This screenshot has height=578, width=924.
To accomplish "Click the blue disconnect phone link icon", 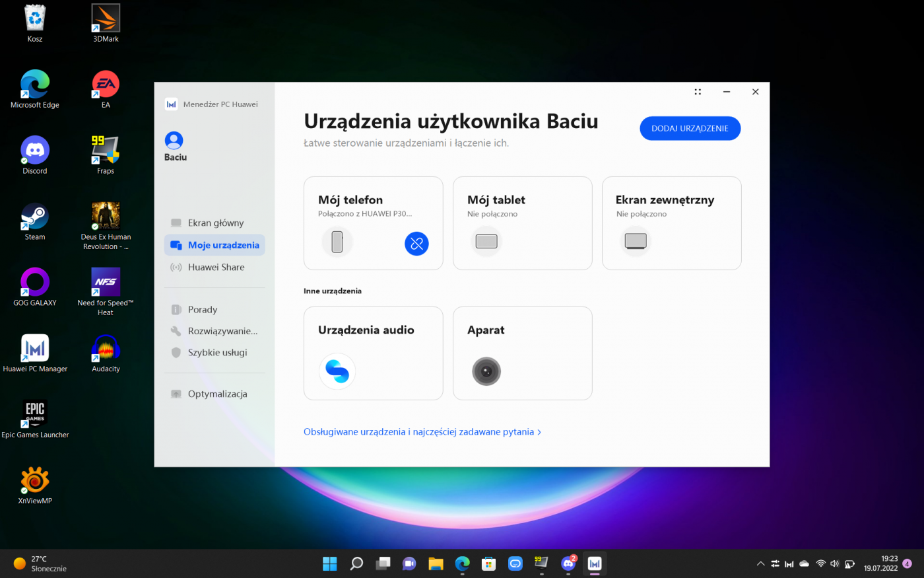I will pyautogui.click(x=416, y=244).
